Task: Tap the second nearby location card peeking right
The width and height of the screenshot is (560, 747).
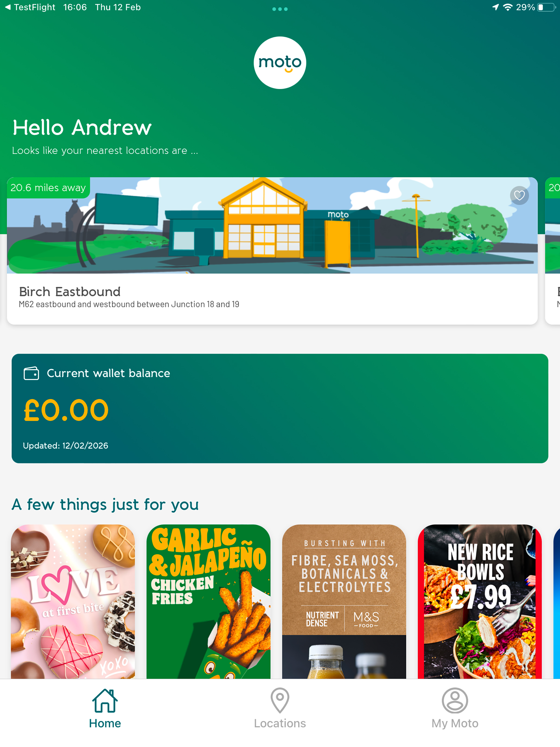Action: (x=553, y=251)
